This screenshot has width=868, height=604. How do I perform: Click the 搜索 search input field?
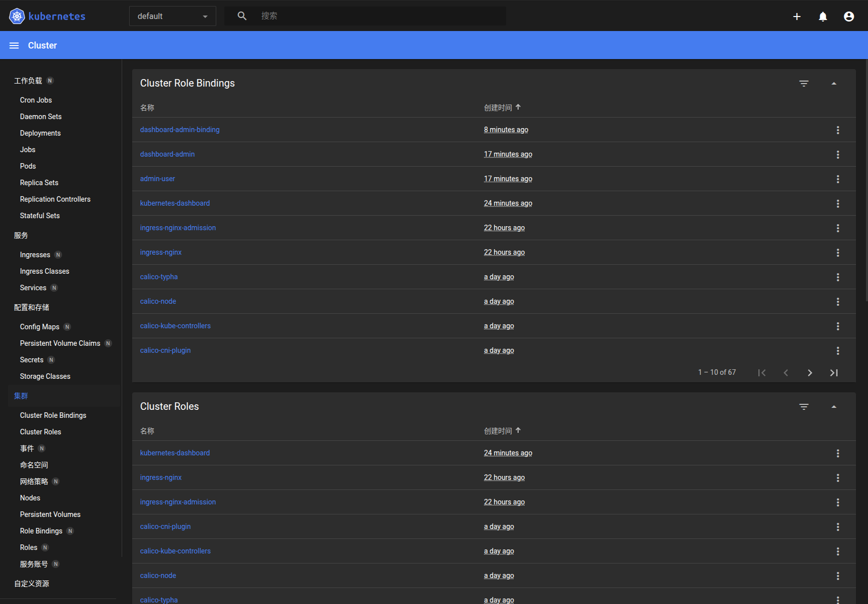coord(380,16)
